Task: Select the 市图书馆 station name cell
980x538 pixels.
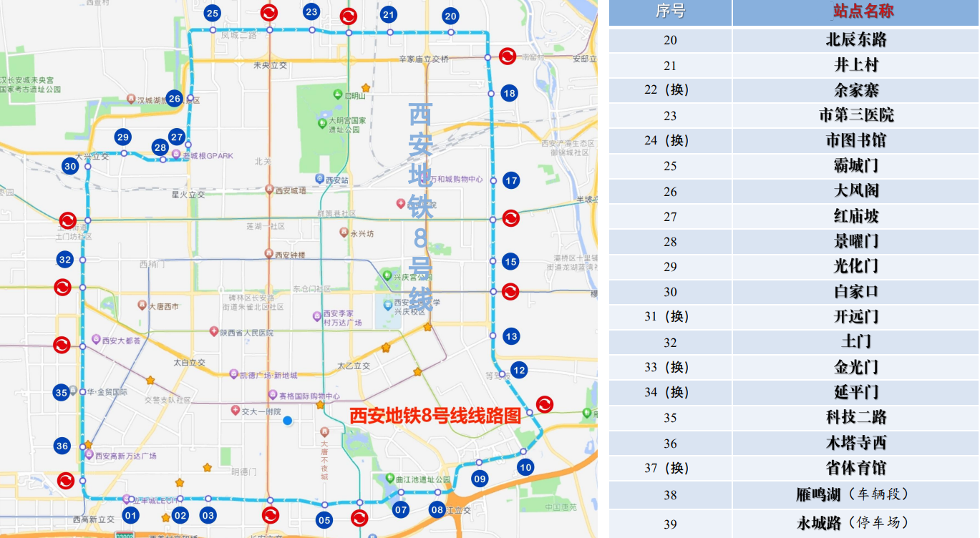Action: (856, 140)
